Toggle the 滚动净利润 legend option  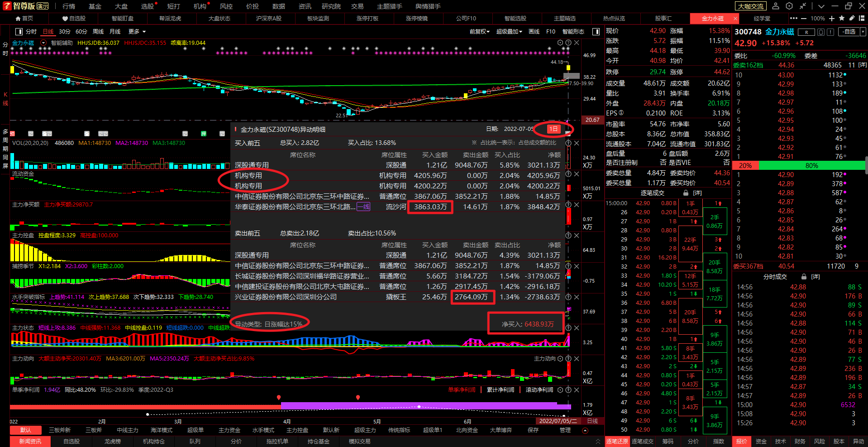(x=539, y=390)
